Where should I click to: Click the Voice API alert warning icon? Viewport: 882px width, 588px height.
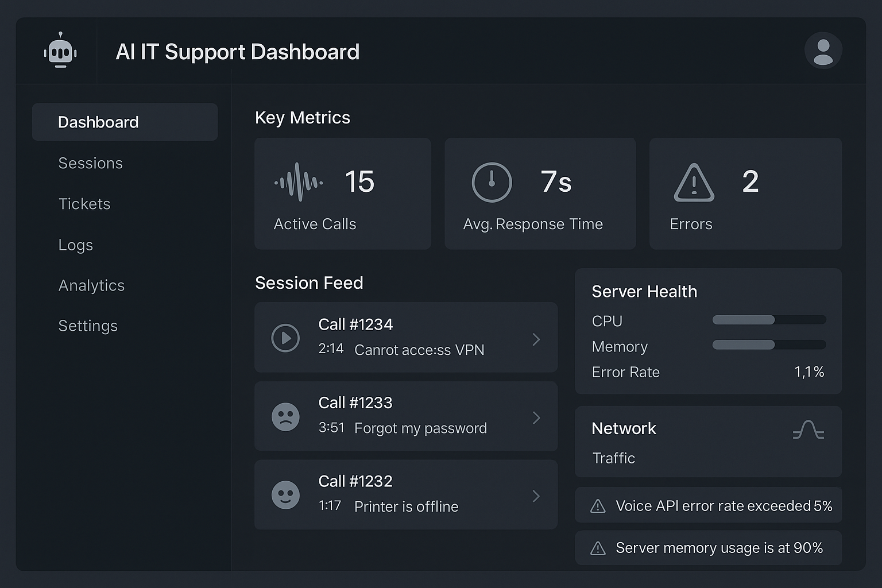[x=597, y=506]
